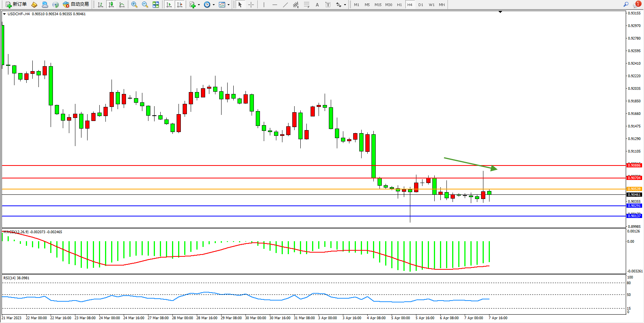Click the 0.90886 red price level label
Image resolution: width=644 pixels, height=323 pixels.
pyautogui.click(x=634, y=165)
